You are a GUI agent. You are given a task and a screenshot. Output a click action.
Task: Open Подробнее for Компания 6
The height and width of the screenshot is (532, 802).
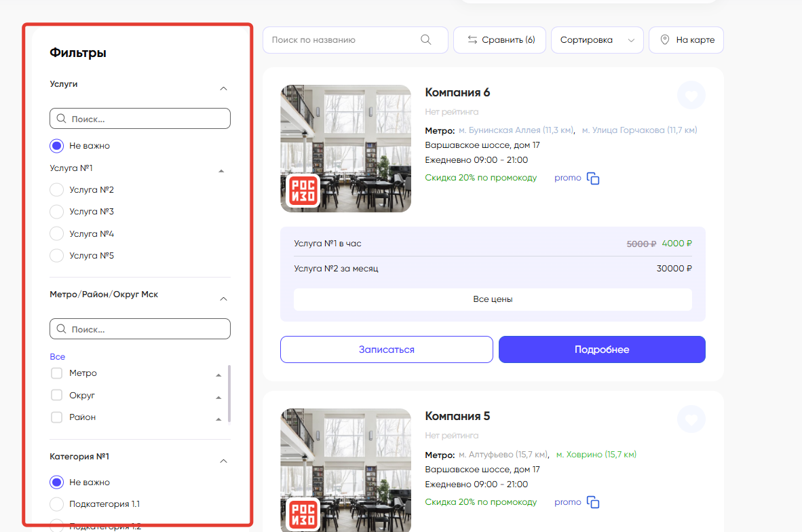(x=601, y=349)
